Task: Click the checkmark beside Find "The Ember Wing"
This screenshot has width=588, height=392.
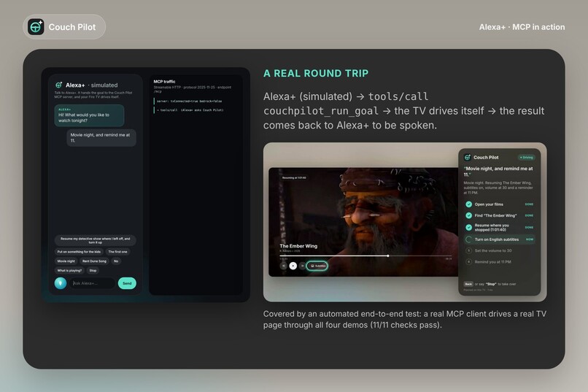Action: coord(469,215)
